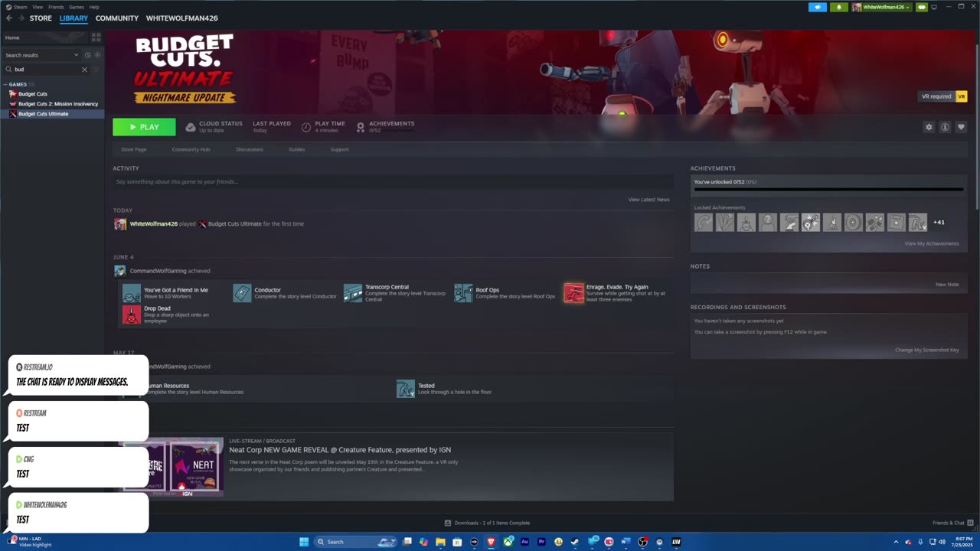Screen dimensions: 980x551
Task: Open the Tested achievement icon
Action: click(x=406, y=389)
